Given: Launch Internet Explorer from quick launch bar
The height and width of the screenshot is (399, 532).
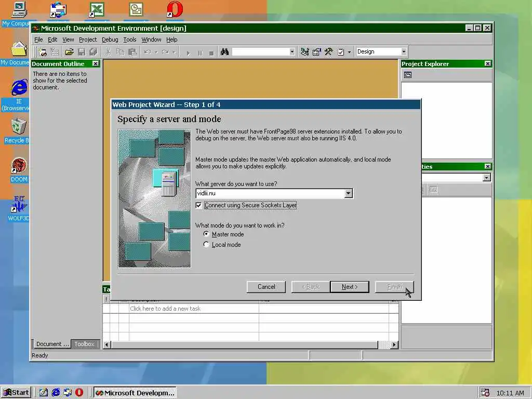Looking at the screenshot, I should point(56,393).
